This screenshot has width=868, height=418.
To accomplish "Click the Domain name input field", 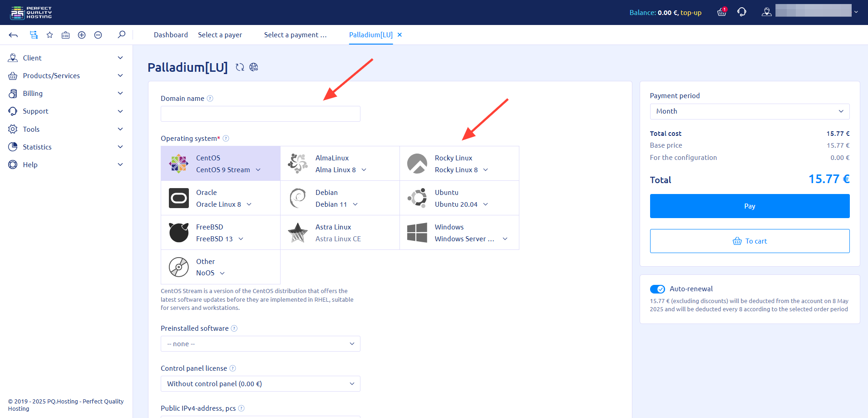I will tap(261, 114).
